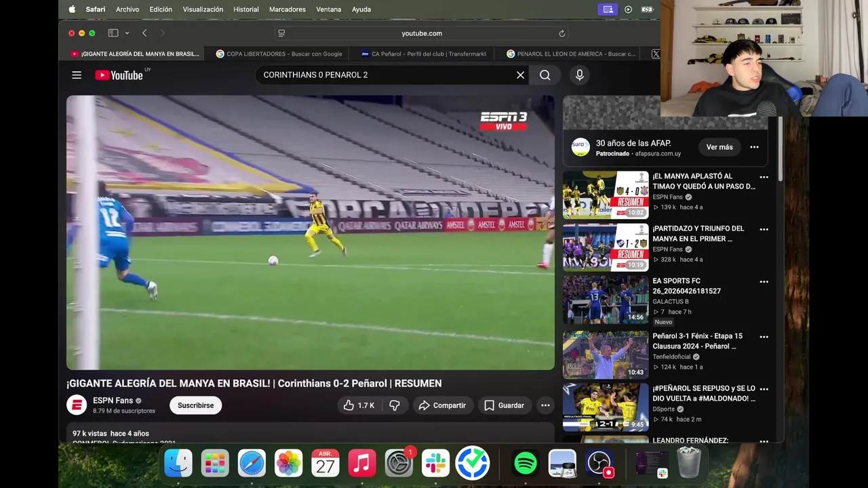868x488 pixels.
Task: Open options for the AFAP sponsored ad
Action: (754, 147)
